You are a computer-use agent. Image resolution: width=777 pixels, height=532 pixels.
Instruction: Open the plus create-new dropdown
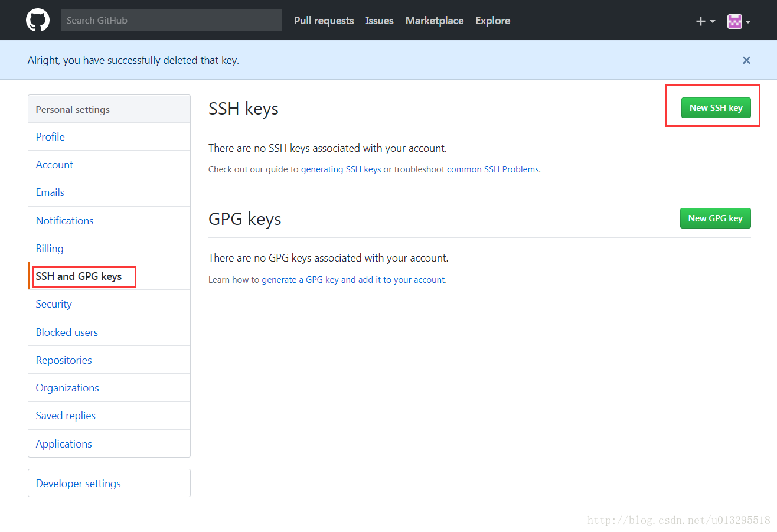[x=705, y=21]
